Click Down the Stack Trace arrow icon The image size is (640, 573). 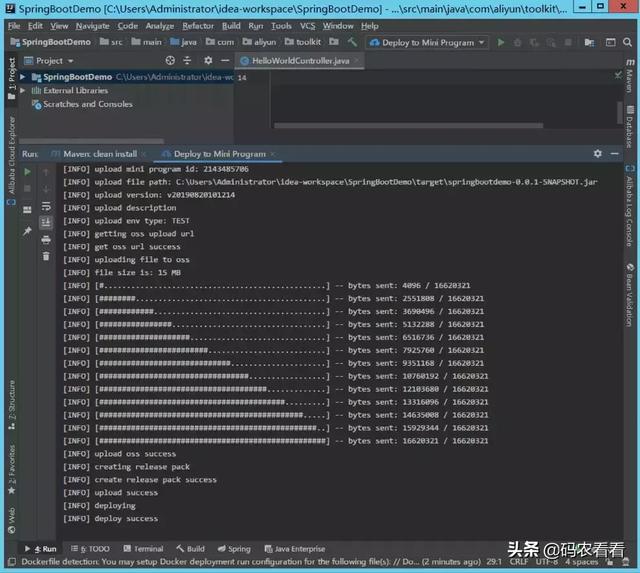pyautogui.click(x=46, y=189)
